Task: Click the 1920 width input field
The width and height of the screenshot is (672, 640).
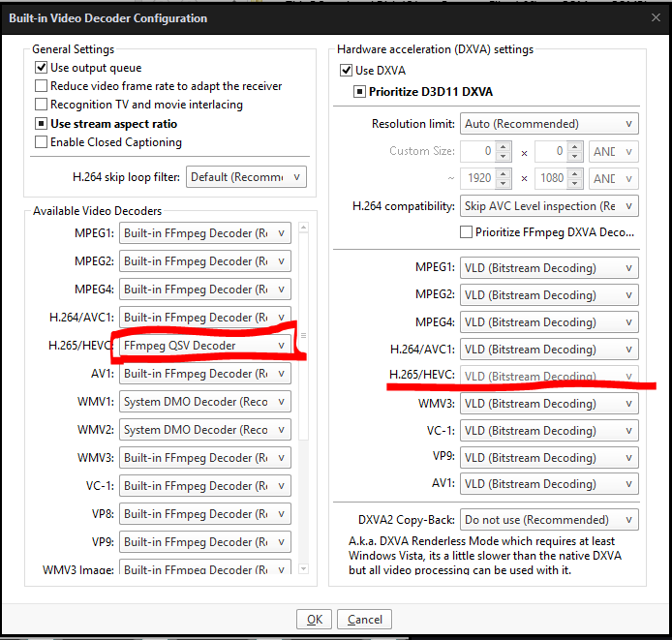Action: tap(478, 178)
